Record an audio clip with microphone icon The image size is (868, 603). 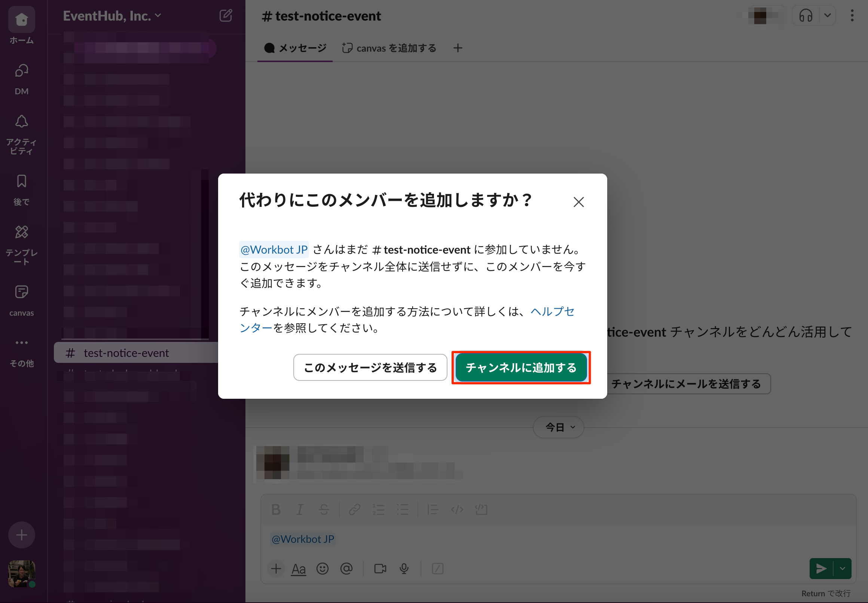click(404, 569)
